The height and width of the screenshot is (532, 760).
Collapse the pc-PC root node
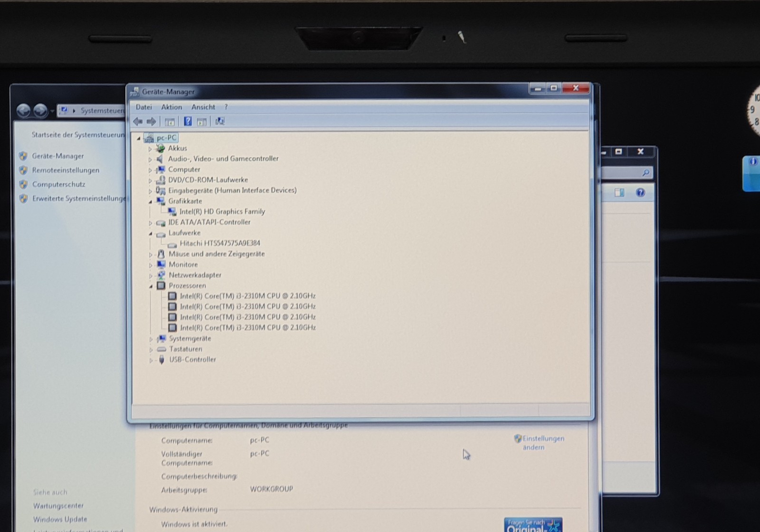[x=139, y=138]
